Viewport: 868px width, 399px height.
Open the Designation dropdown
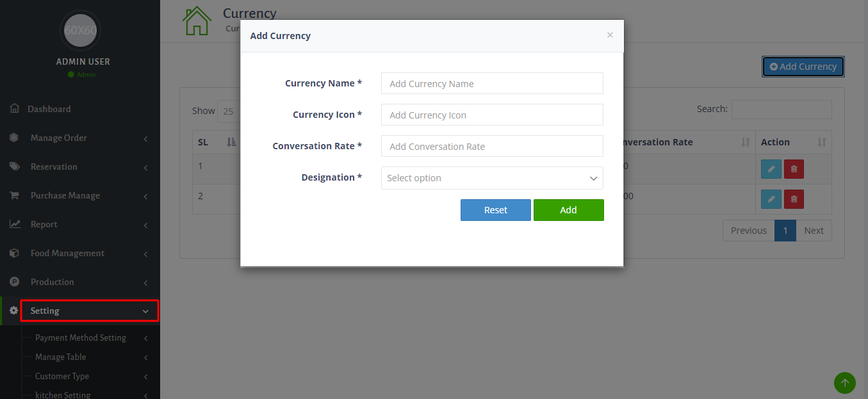coord(492,178)
